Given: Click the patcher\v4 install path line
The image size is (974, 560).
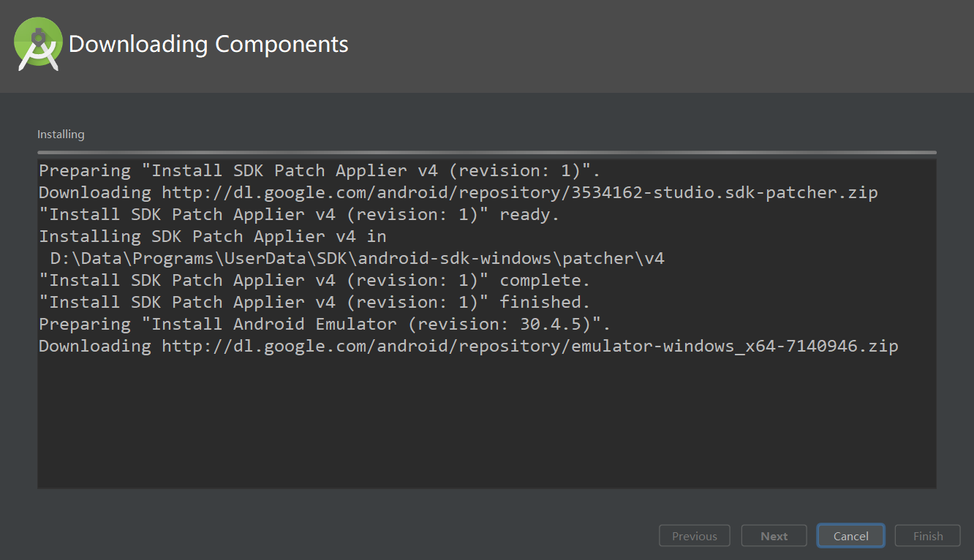Looking at the screenshot, I should 357,258.
